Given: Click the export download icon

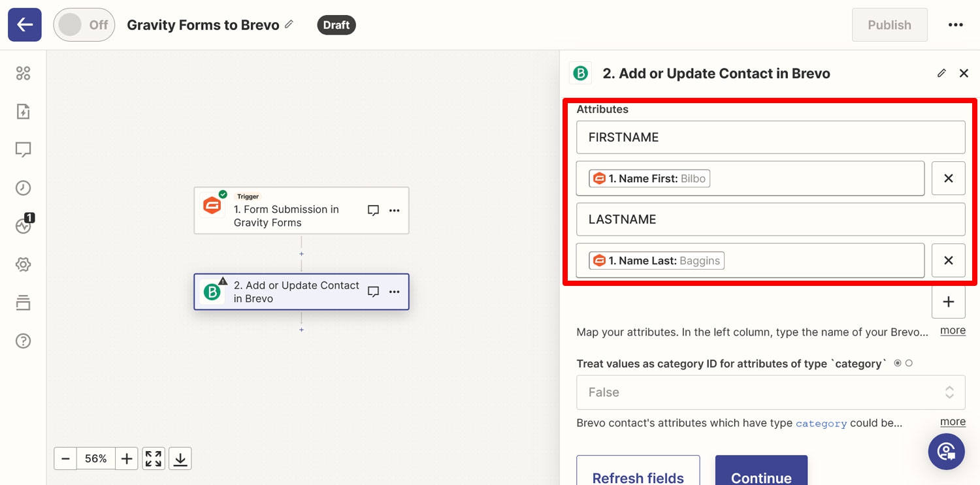Looking at the screenshot, I should coord(180,459).
